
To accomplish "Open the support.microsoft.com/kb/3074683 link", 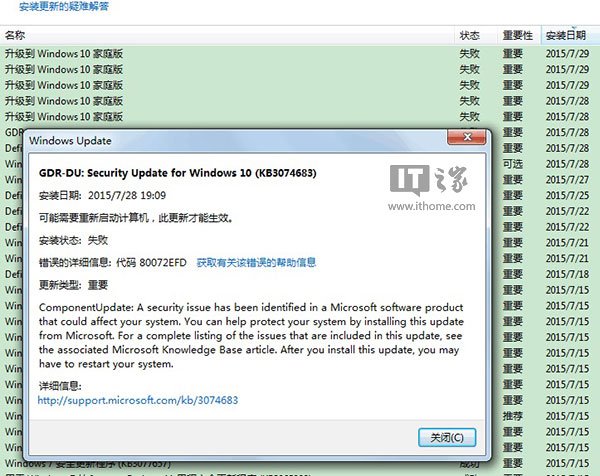I will point(138,400).
